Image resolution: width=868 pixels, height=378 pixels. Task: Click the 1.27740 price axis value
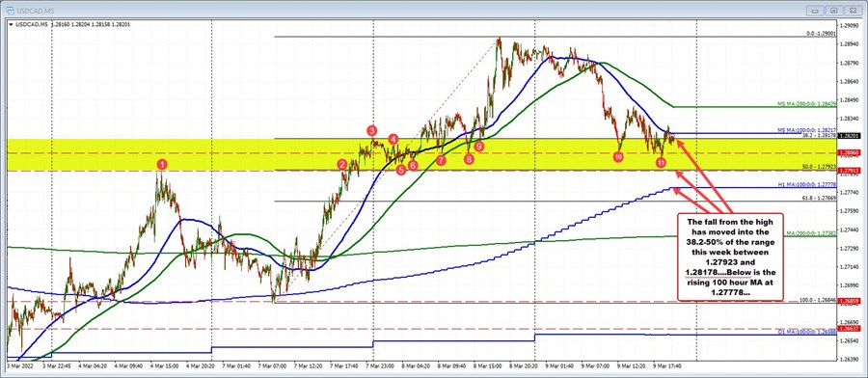pos(849,192)
